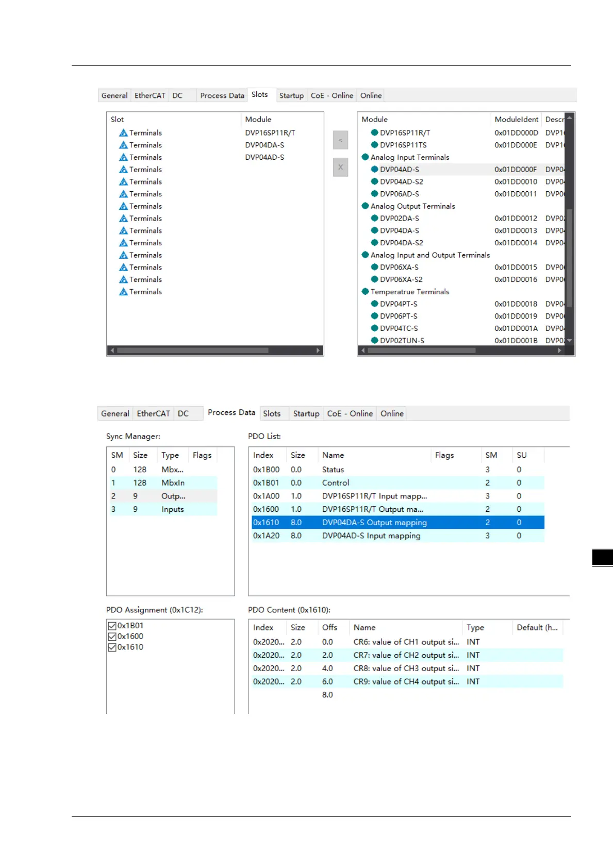Click the '<' assign module button
The height and width of the screenshot is (868, 614).
pos(340,140)
